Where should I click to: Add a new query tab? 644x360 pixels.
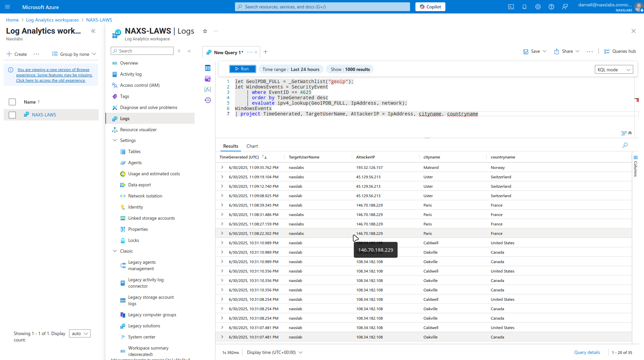coord(266,51)
